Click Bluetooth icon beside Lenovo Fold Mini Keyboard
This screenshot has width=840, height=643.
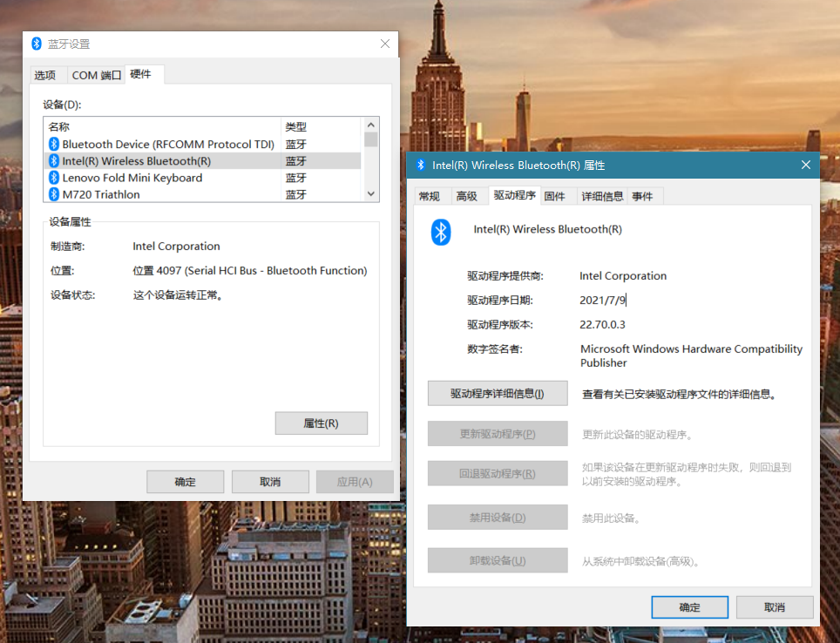[53, 178]
